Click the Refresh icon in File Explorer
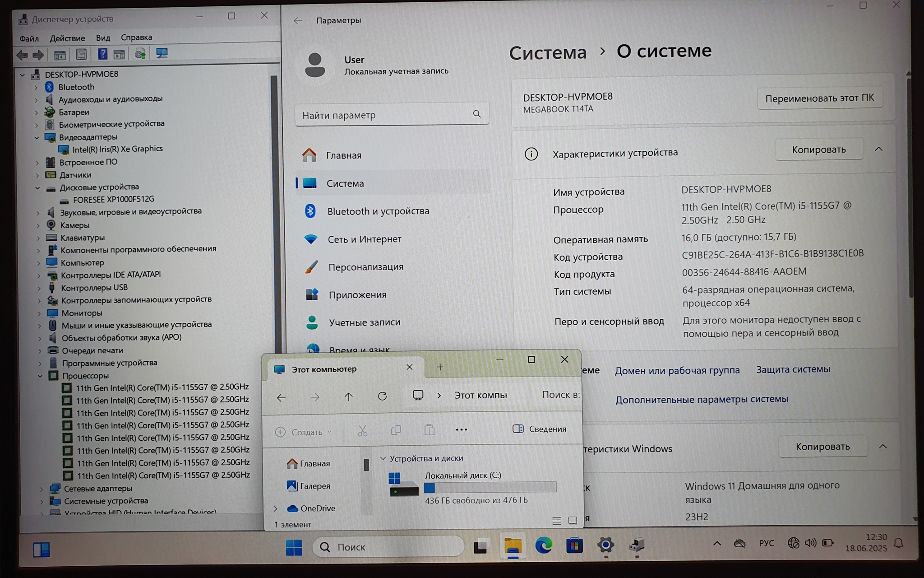Viewport: 924px width, 578px height. click(x=382, y=396)
